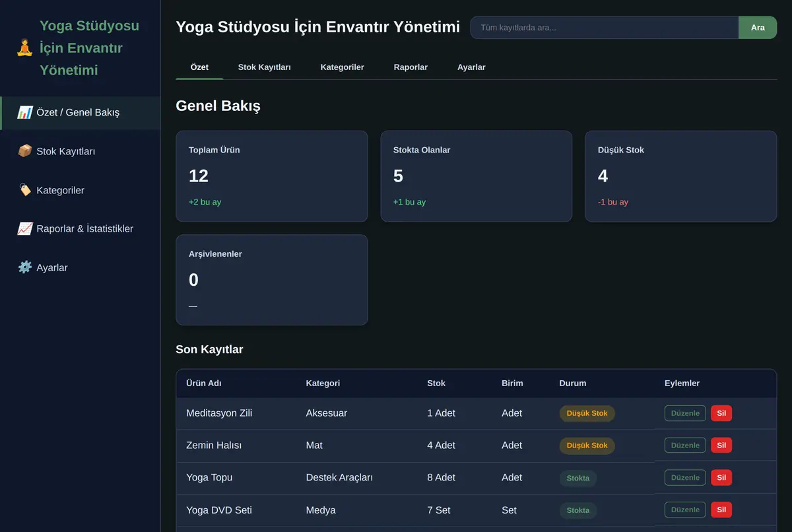792x532 pixels.
Task: Click the '7 Set' stock value
Action: [x=439, y=510]
